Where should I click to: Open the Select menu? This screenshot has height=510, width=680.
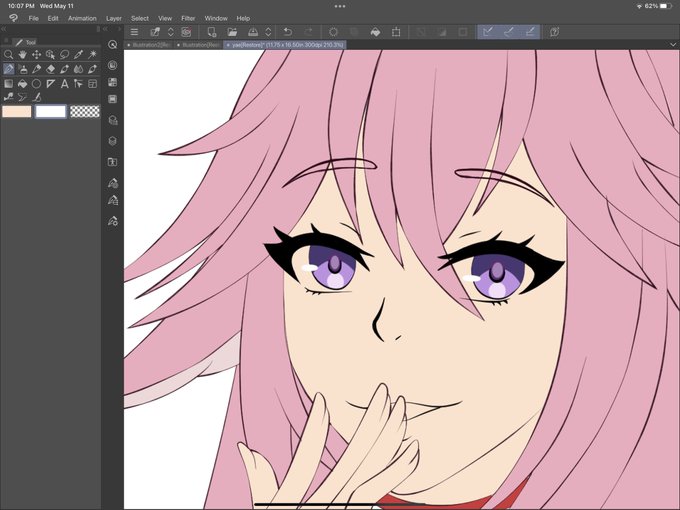[x=140, y=18]
